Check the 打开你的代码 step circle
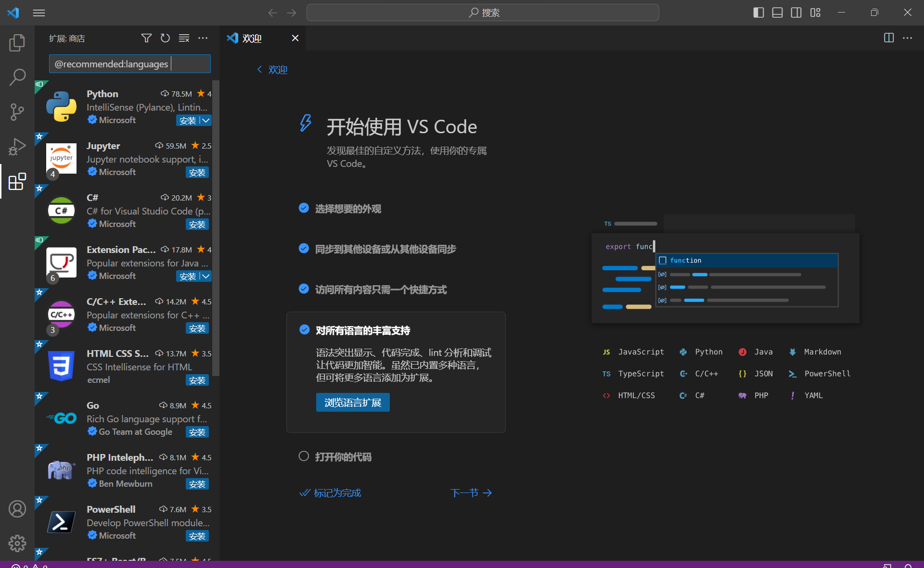The image size is (924, 568). click(304, 456)
